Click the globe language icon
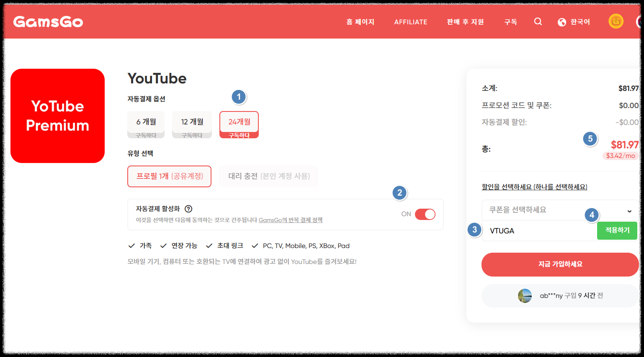 click(x=562, y=22)
